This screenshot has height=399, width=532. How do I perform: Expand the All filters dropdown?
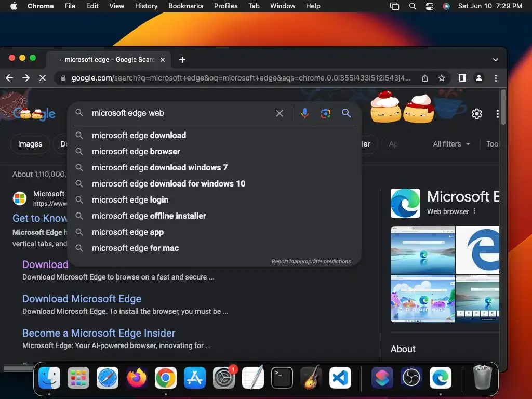click(x=451, y=144)
